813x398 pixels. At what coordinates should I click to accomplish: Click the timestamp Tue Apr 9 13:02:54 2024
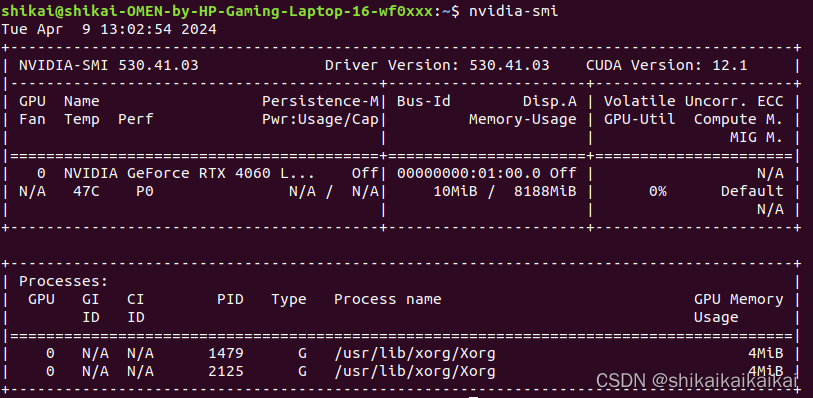(x=109, y=30)
